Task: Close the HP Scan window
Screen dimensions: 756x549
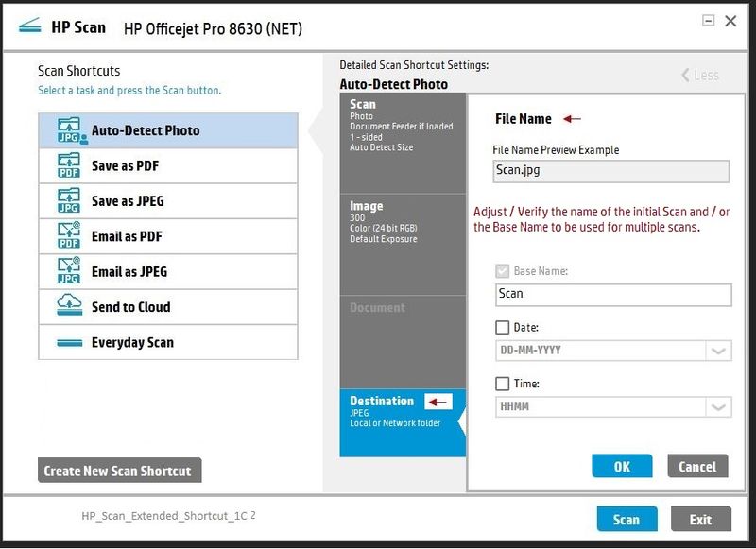Action: tap(730, 21)
